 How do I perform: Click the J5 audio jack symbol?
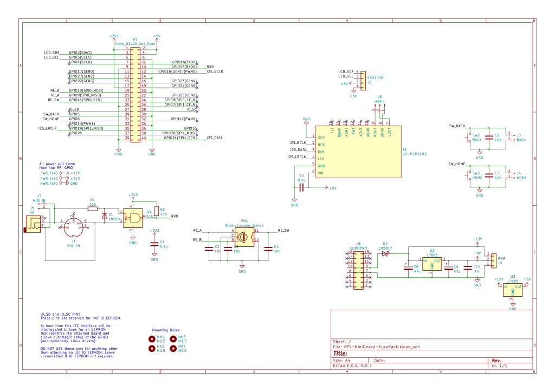34,225
